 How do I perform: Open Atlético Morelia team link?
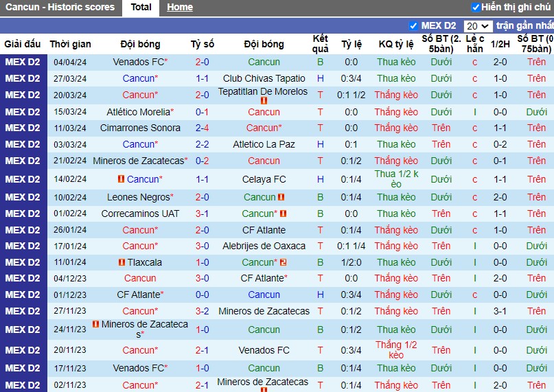[138, 112]
